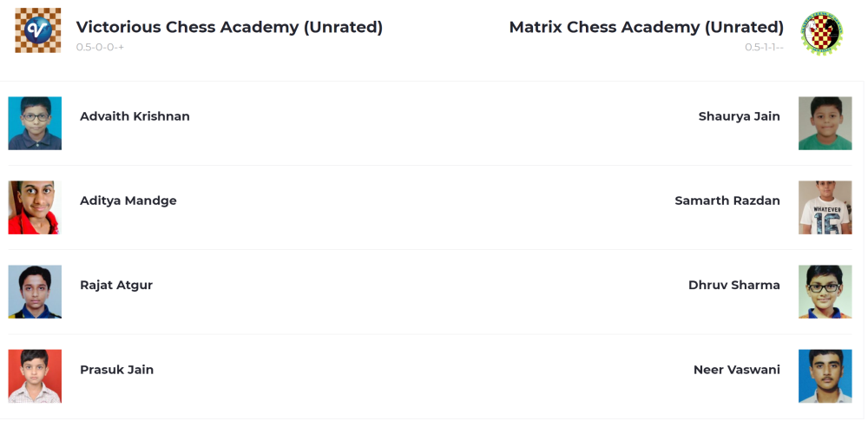Open Samarth Razdan's player name
868x421 pixels.
click(727, 201)
